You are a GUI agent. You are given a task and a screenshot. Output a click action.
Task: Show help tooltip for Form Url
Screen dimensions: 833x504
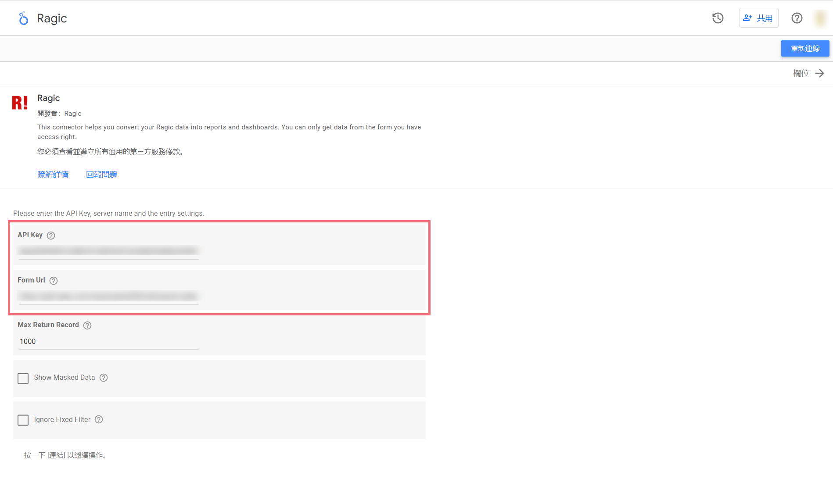click(54, 281)
